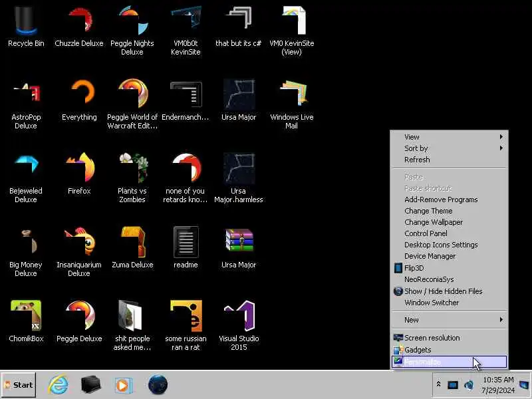Open the volume speaker tray icon
532x399 pixels.
[469, 385]
